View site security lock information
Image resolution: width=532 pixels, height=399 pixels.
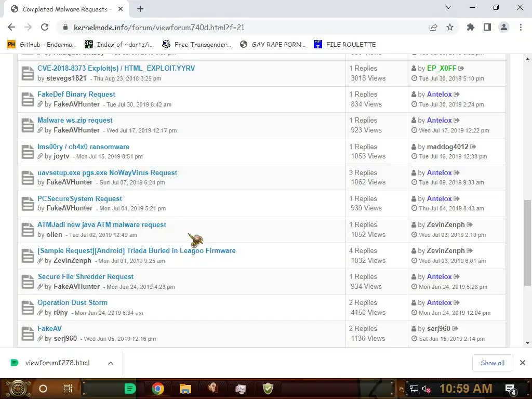pos(65,27)
